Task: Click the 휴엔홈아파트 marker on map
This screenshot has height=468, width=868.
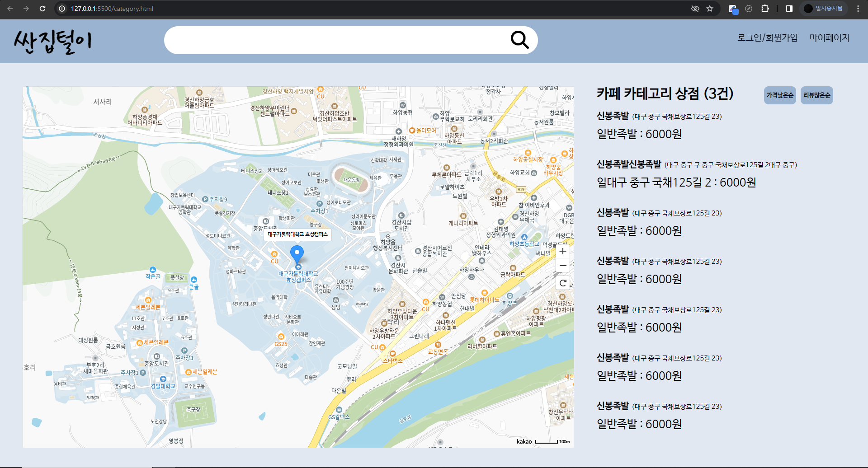Action: coord(496,334)
